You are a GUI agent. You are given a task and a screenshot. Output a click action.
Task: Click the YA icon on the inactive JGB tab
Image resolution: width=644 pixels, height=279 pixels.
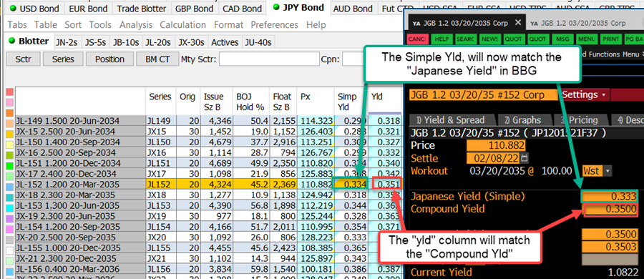coord(534,24)
